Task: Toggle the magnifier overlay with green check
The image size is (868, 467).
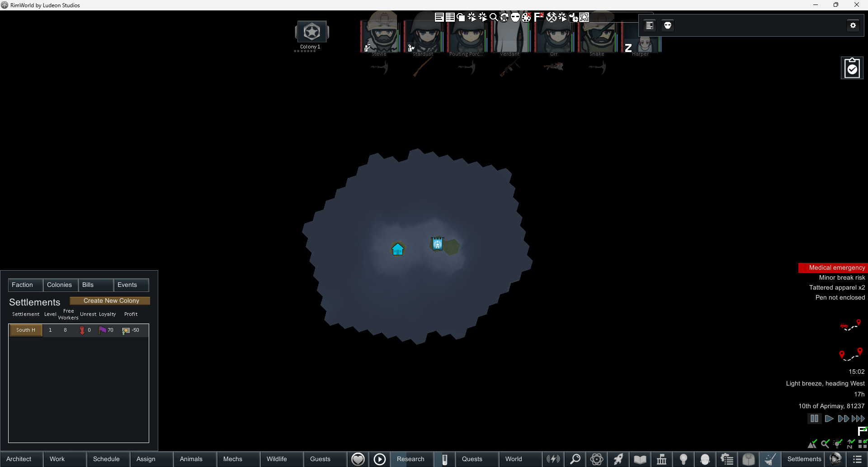Action: (826, 443)
